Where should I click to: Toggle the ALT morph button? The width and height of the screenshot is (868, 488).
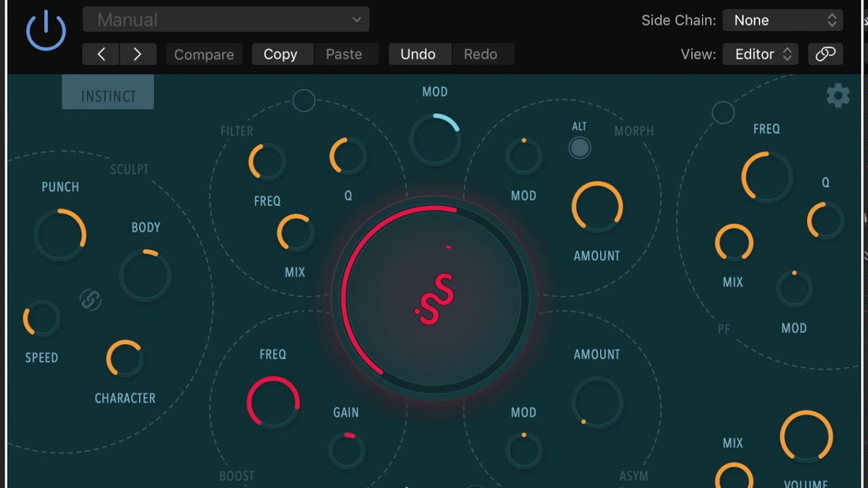[579, 148]
